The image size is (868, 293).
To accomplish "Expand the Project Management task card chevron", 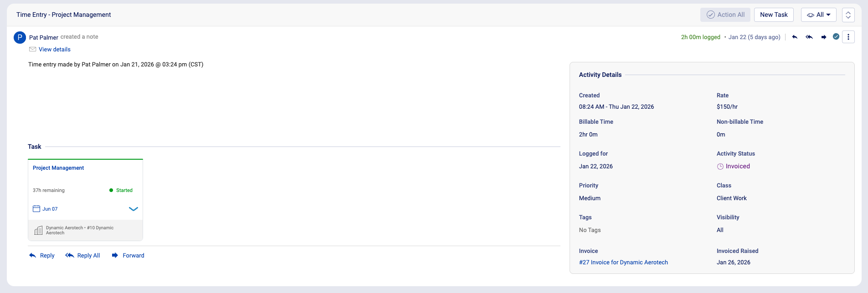I will click(133, 209).
